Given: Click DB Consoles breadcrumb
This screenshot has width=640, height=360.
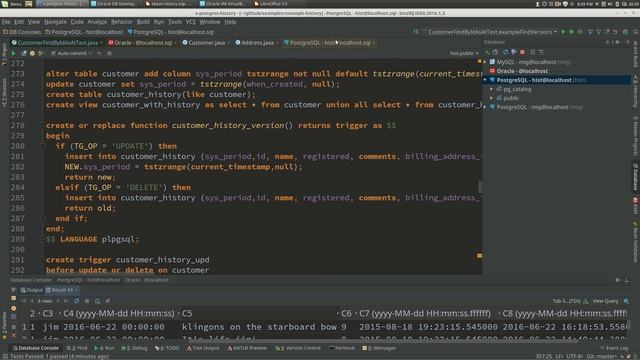Looking at the screenshot, I should coord(22,32).
